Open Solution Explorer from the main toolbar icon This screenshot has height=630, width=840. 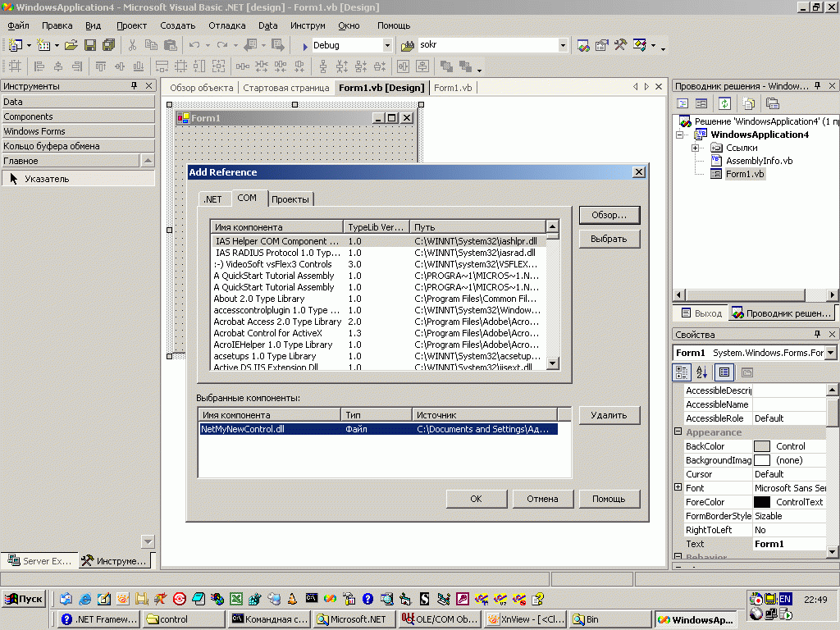click(x=583, y=46)
